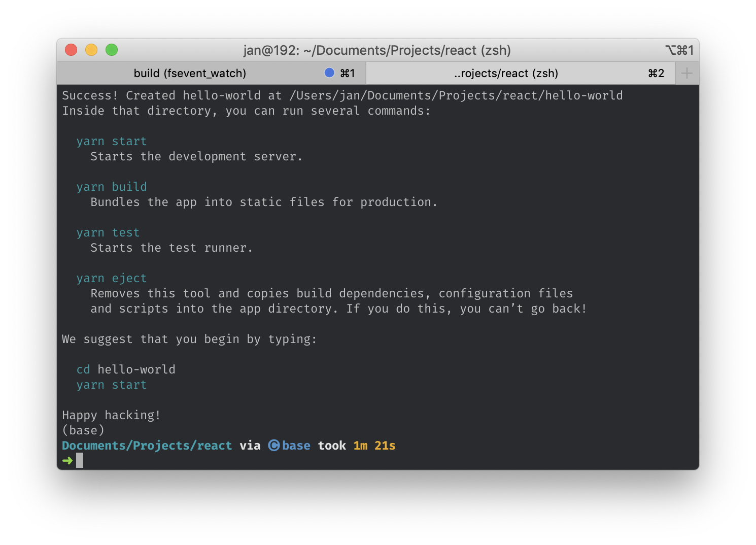Click the 'yarn test' command text
The height and width of the screenshot is (545, 756).
(x=108, y=232)
